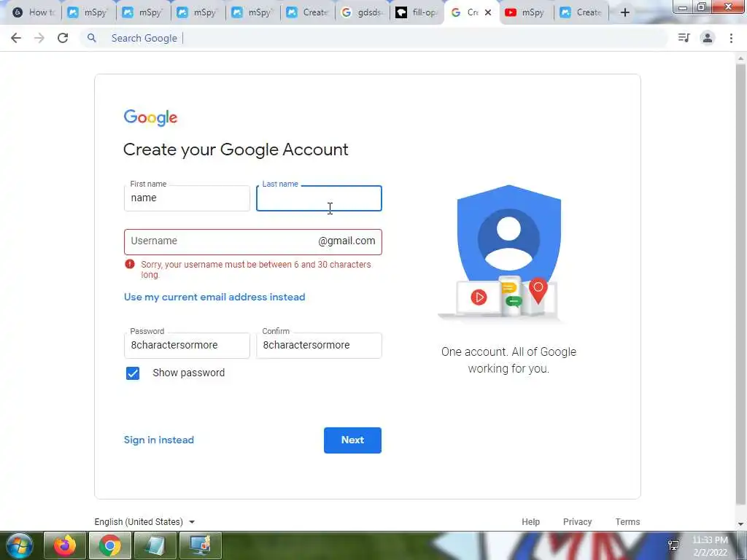Click the '@gmail.com' suffix text

click(x=347, y=241)
